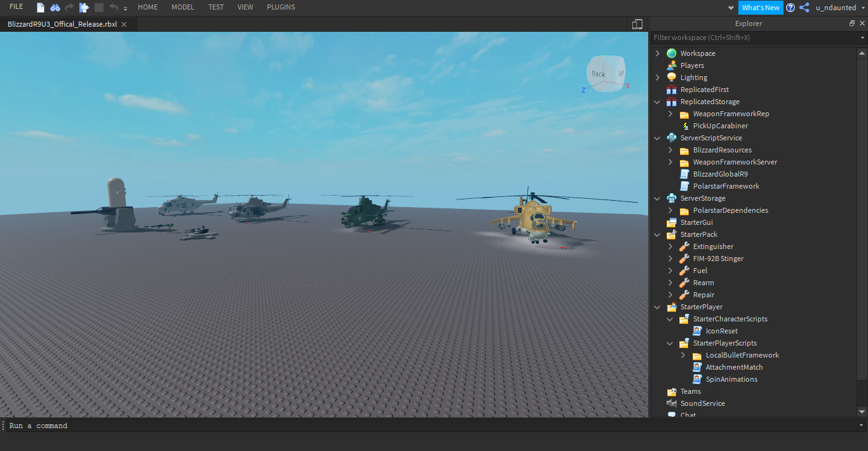
Task: Expand the PolarstarDependencies folder
Action: coord(670,210)
